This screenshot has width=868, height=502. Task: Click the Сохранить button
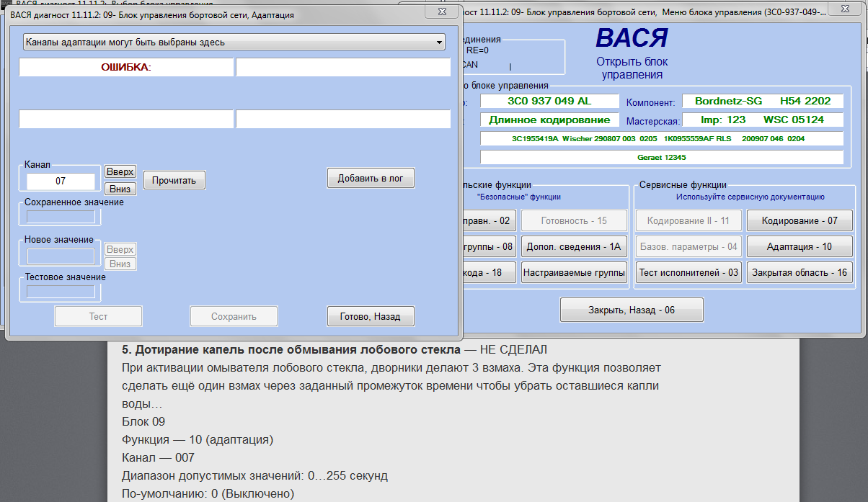pos(234,315)
